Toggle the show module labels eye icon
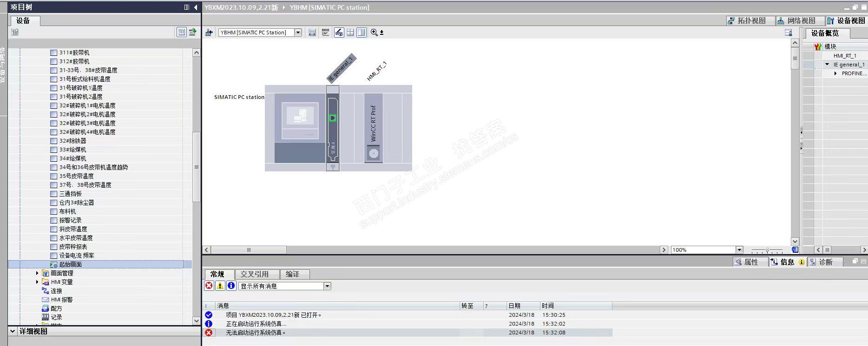 click(339, 33)
